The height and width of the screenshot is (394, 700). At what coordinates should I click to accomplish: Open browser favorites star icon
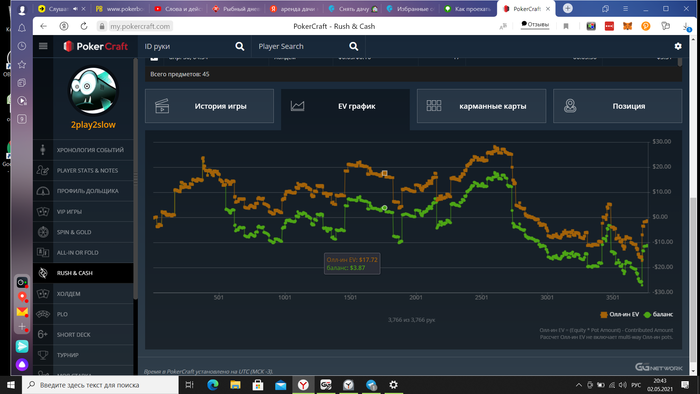pos(21,64)
